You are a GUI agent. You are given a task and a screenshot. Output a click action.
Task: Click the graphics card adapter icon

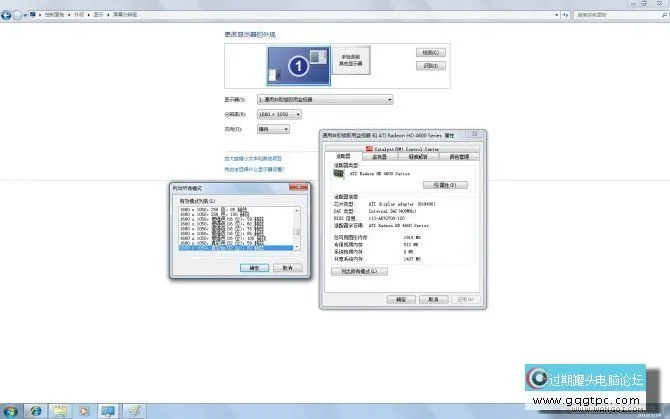point(338,174)
